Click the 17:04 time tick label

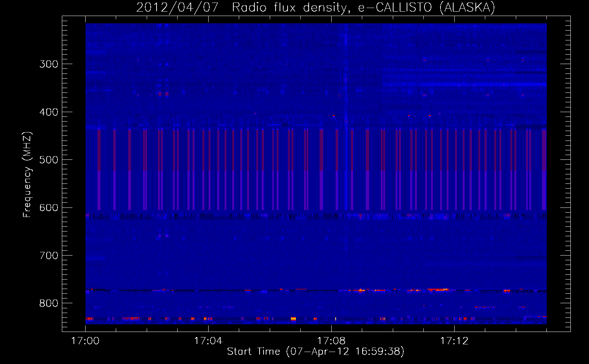(208, 341)
